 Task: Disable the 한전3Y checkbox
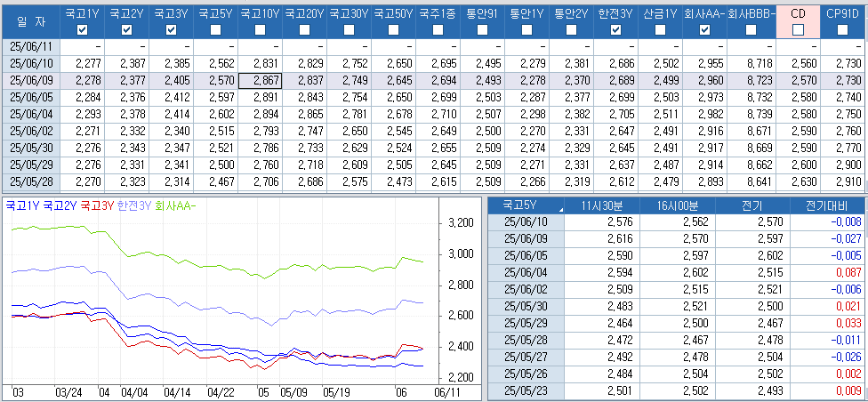pyautogui.click(x=616, y=30)
